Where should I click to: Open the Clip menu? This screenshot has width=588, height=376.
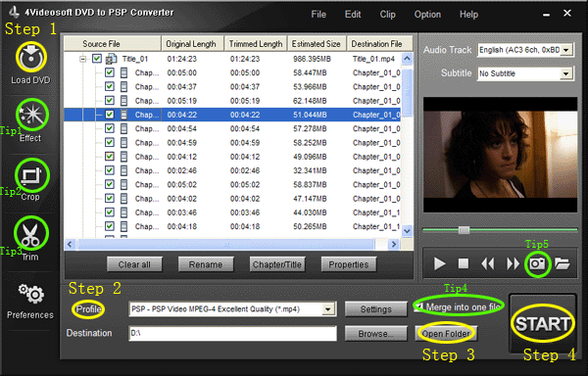coord(387,15)
